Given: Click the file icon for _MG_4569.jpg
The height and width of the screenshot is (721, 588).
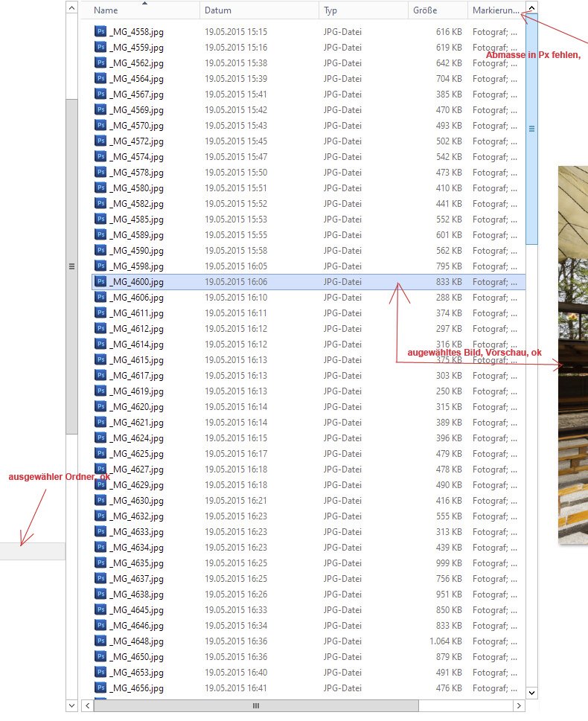Looking at the screenshot, I should coord(100,109).
